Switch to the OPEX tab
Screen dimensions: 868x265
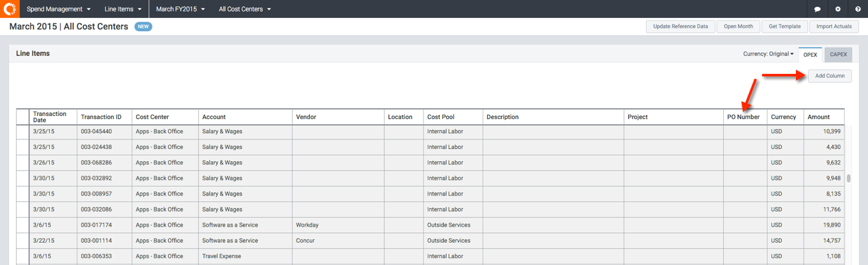tap(810, 55)
